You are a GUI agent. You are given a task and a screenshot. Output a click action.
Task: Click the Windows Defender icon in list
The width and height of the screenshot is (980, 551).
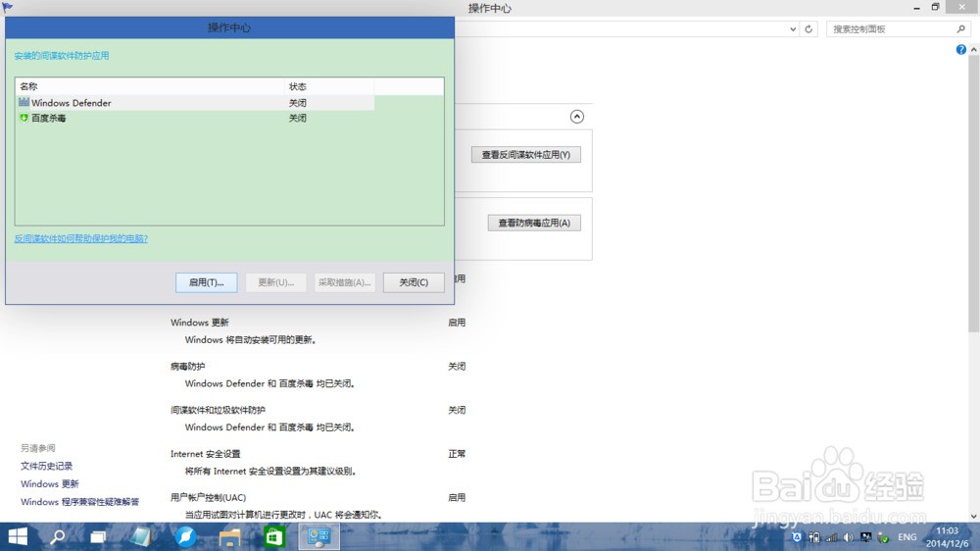point(24,102)
